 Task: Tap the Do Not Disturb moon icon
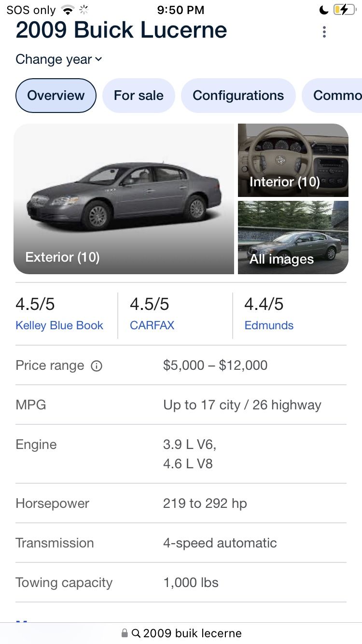pos(324,10)
